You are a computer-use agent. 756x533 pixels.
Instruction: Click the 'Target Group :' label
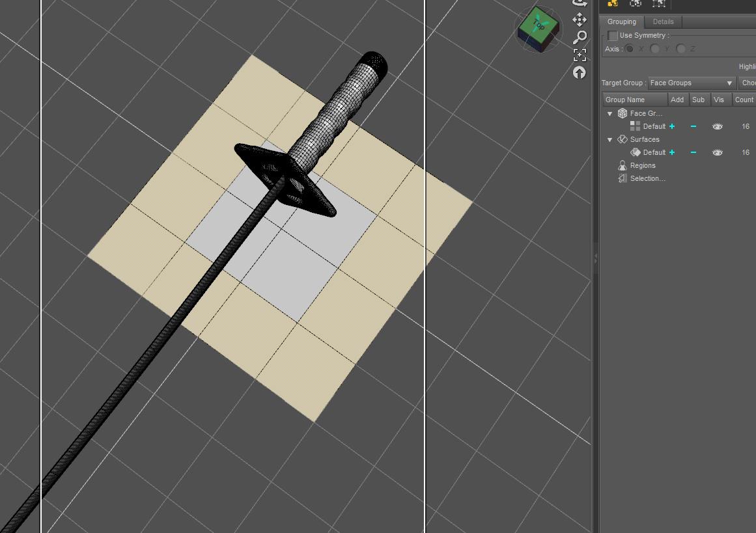[x=623, y=83]
